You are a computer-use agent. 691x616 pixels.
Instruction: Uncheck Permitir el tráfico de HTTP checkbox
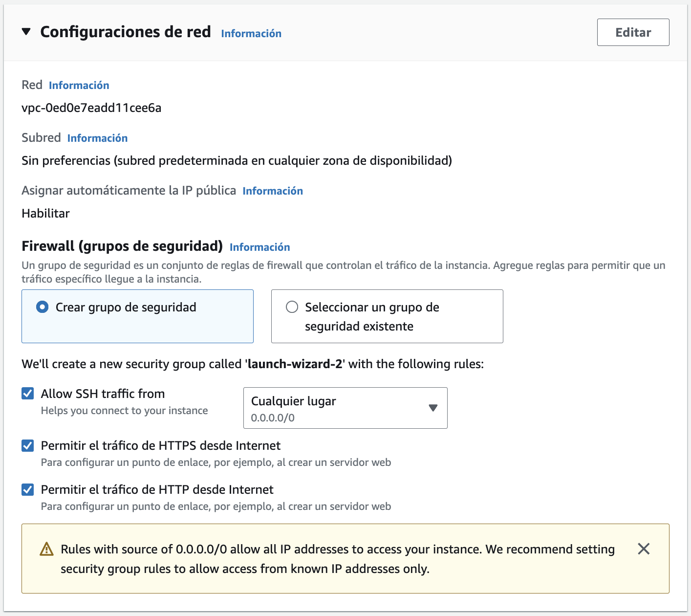point(28,489)
